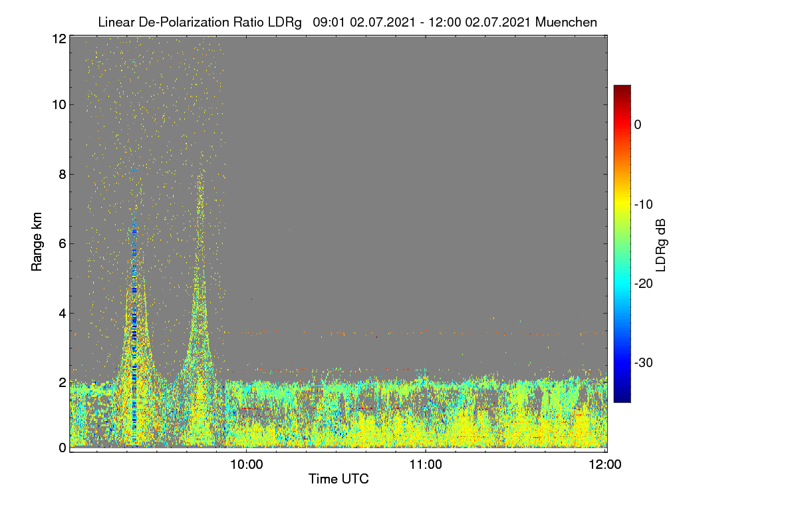This screenshot has width=798, height=532.
Task: Click the 8 km range tick label
Action: point(63,174)
